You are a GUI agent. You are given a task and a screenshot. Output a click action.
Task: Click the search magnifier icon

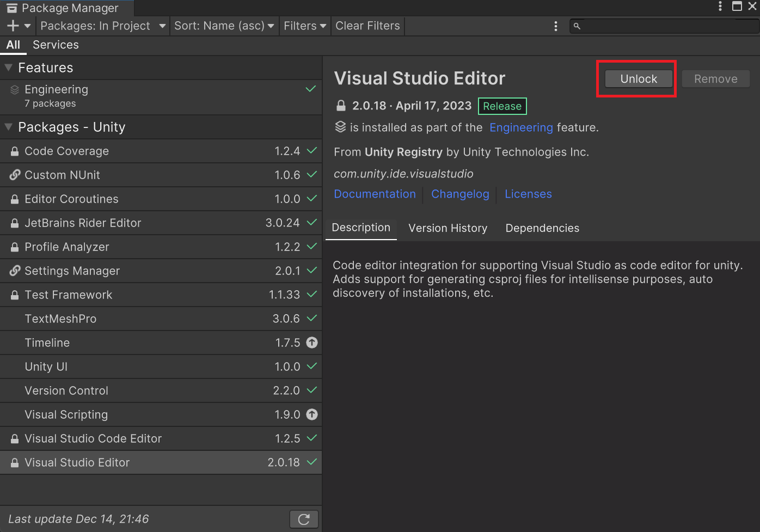click(x=577, y=26)
